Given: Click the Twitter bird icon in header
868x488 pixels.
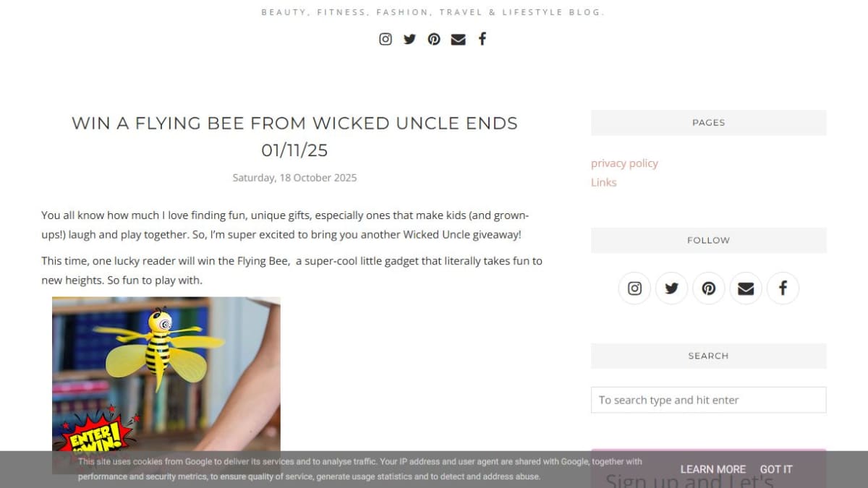Looking at the screenshot, I should point(409,39).
